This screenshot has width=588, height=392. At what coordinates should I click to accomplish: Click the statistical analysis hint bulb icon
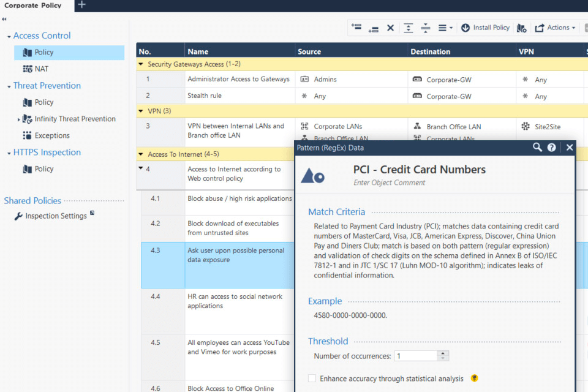coord(474,378)
